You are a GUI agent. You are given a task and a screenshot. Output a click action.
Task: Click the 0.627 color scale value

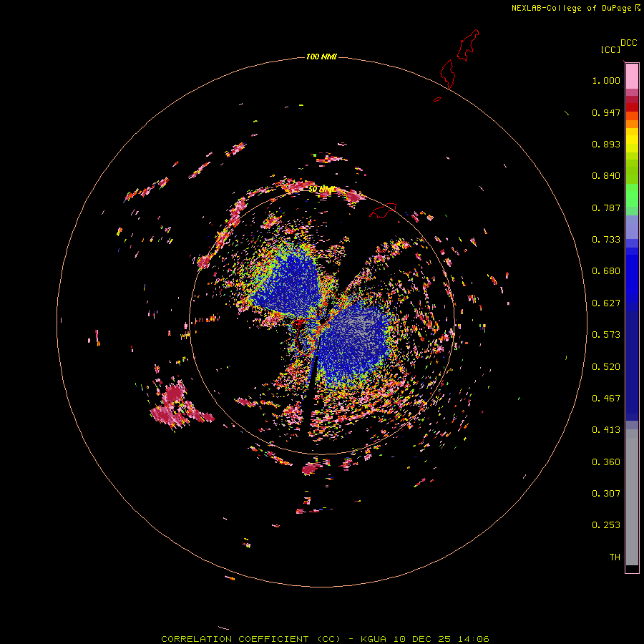(x=606, y=303)
